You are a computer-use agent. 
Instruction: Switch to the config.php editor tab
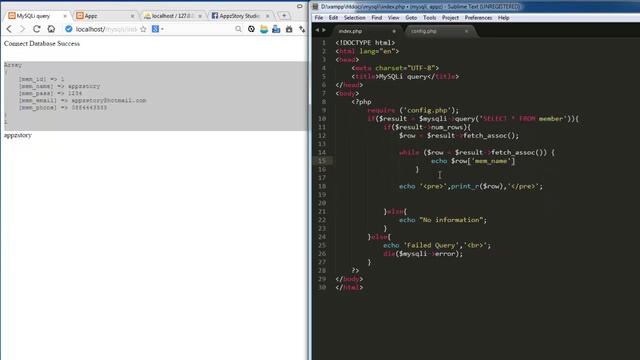point(440,31)
